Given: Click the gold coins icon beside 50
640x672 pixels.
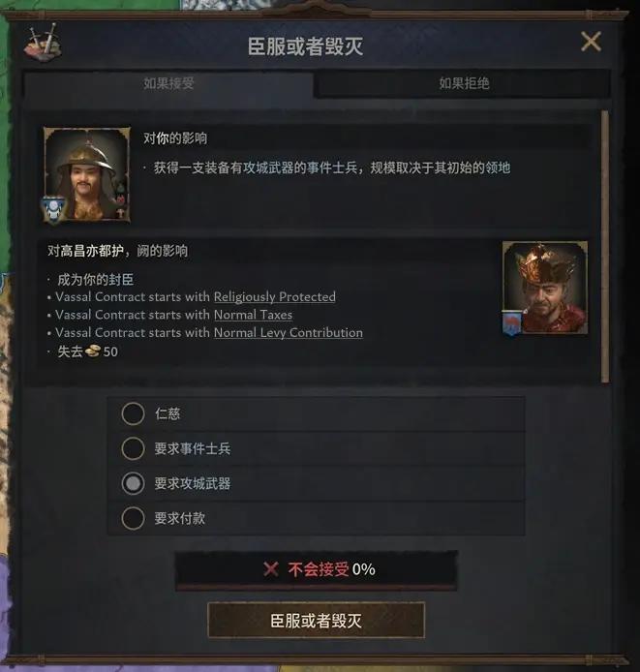Looking at the screenshot, I should 93,351.
